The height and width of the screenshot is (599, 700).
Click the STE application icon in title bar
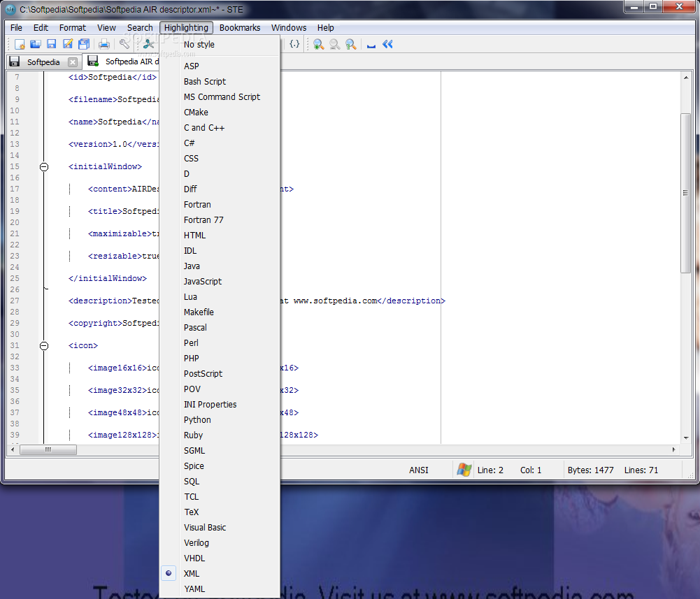coord(10,9)
